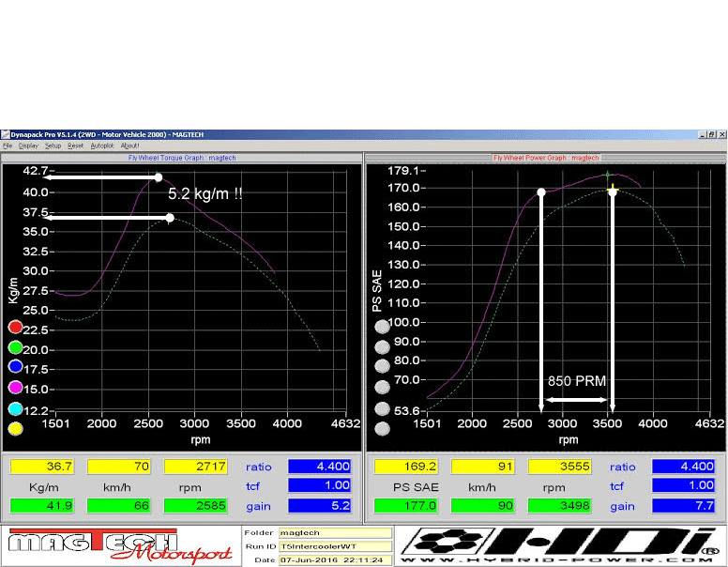Select the magenta run color circle
728x567 pixels.
point(15,387)
